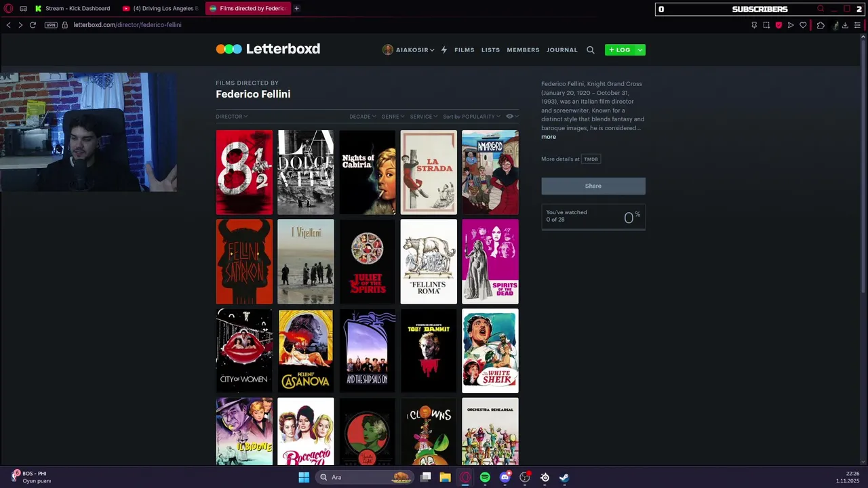
Task: Open the Spirits of the Dead poster
Action: pyautogui.click(x=490, y=262)
